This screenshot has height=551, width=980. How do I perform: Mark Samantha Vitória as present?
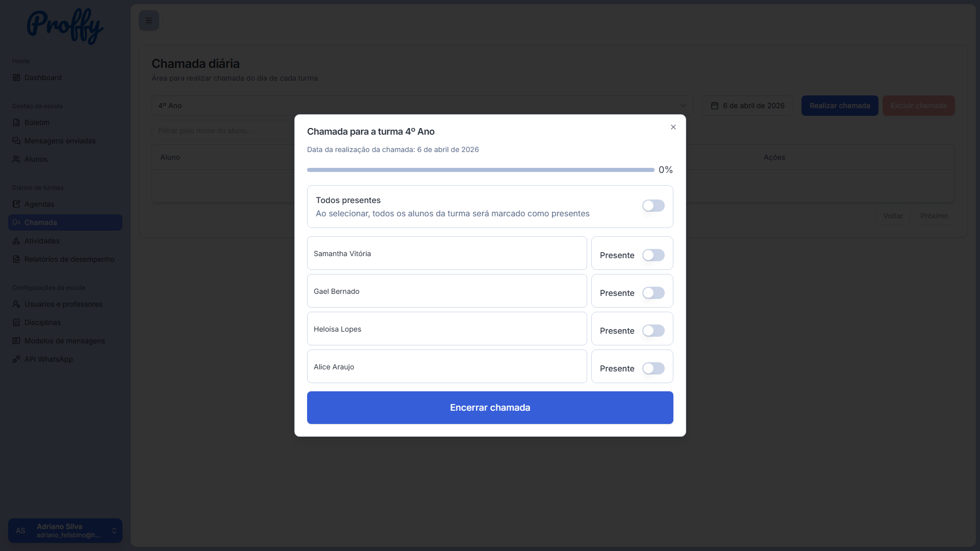pos(653,255)
